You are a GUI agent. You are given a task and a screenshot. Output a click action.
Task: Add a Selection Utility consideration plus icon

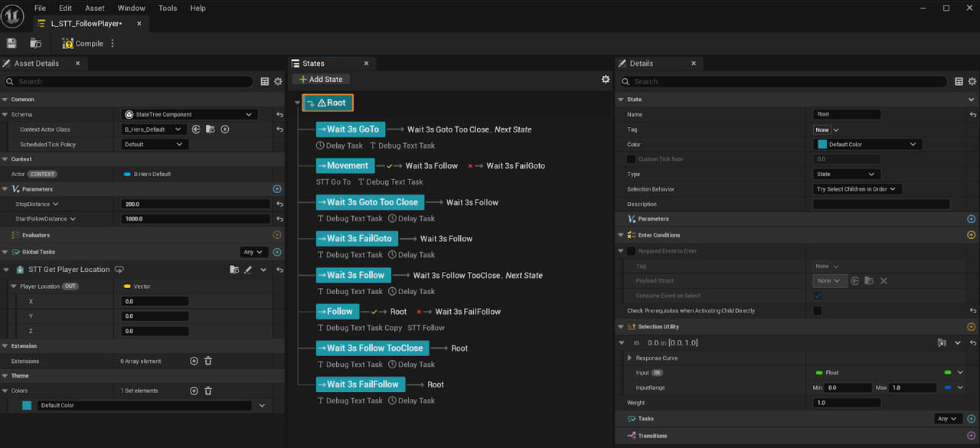[972, 327]
